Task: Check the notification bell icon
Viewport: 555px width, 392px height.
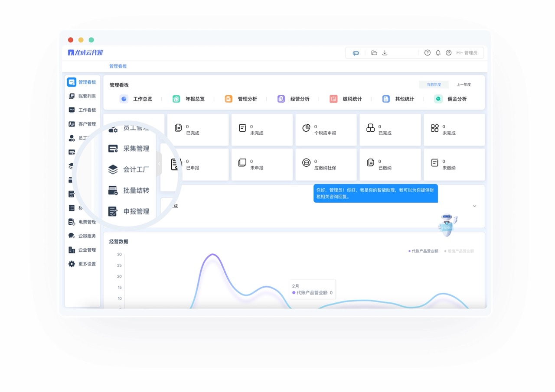Action: [438, 53]
